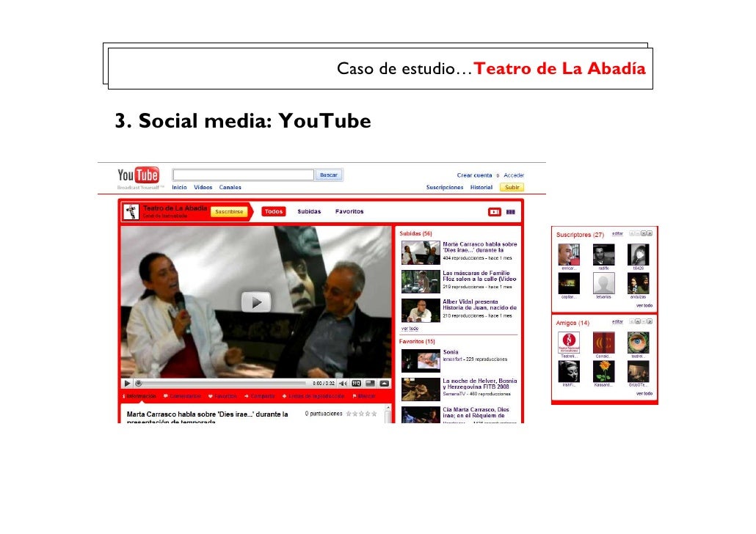Click the Marcar flag tab

[x=364, y=396]
